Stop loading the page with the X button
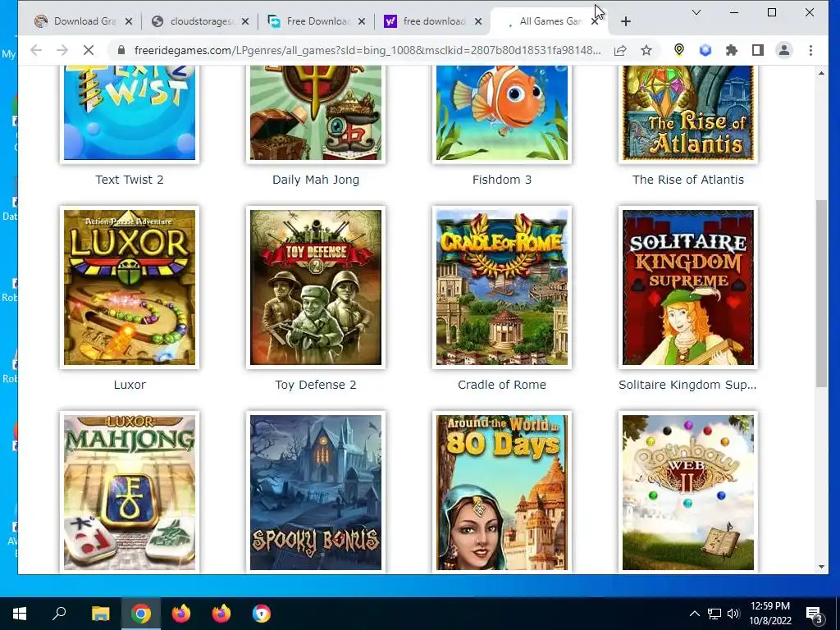Image resolution: width=840 pixels, height=630 pixels. pos(89,50)
